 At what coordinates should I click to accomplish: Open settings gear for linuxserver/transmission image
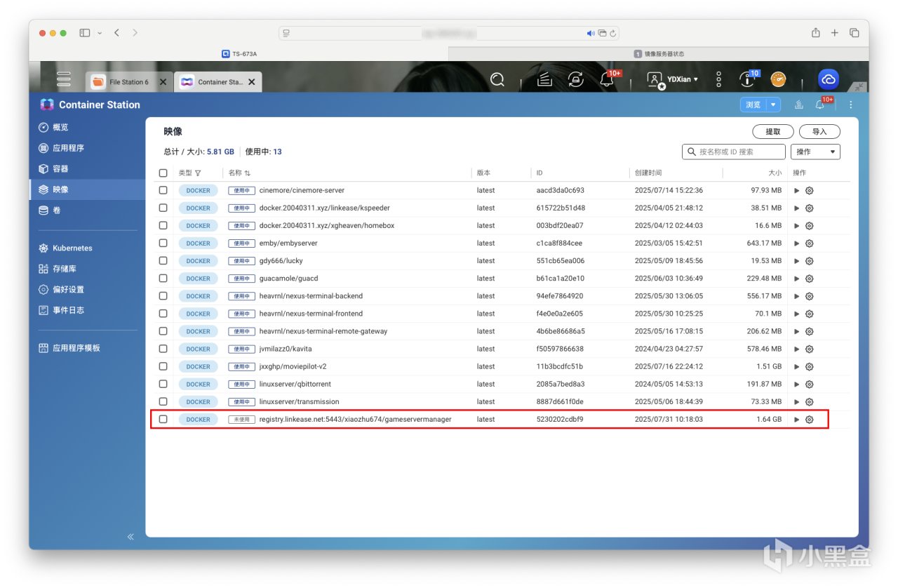click(809, 401)
